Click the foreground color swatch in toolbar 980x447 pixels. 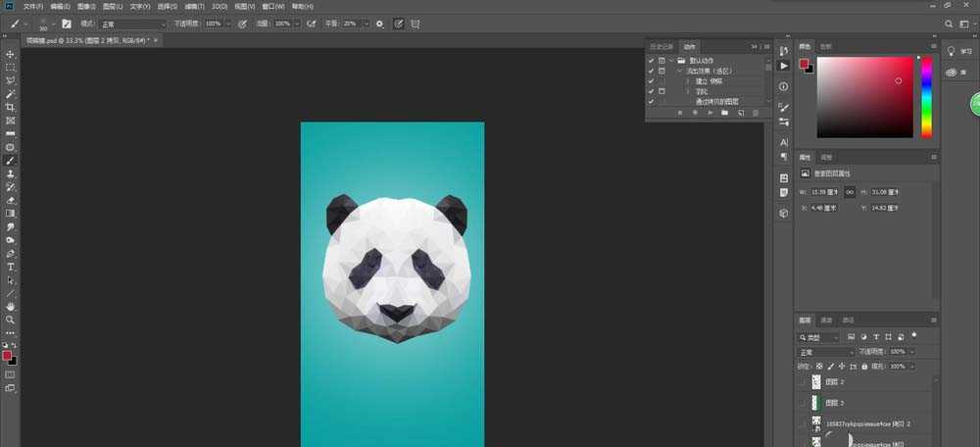[9, 355]
